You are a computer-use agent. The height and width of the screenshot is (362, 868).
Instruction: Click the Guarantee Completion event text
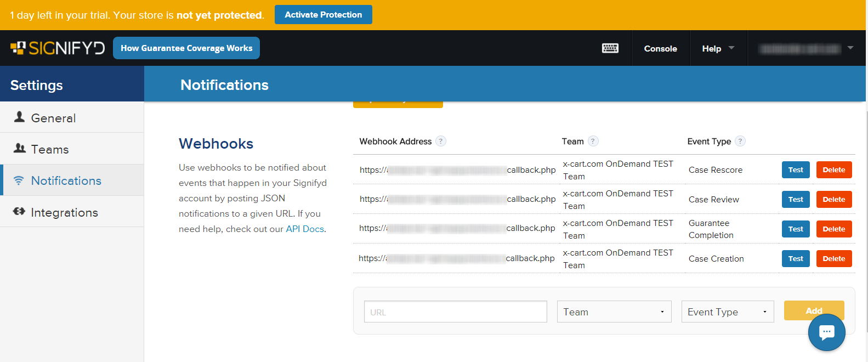tap(711, 229)
